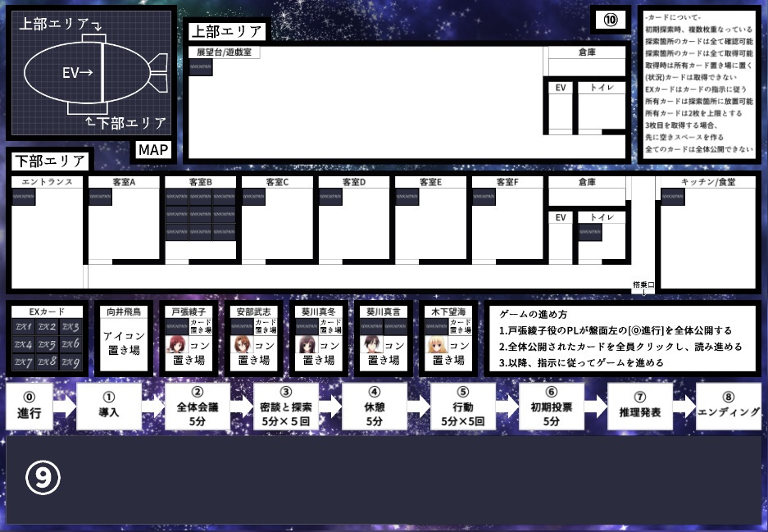
Task: Select the card in キッチン/食堂
Action: click(x=672, y=197)
